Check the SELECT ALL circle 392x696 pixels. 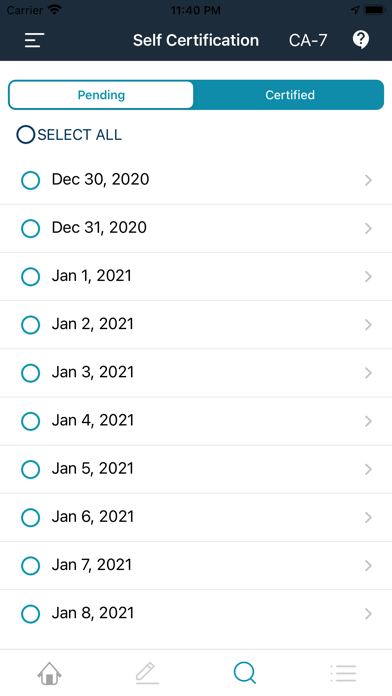click(x=26, y=134)
